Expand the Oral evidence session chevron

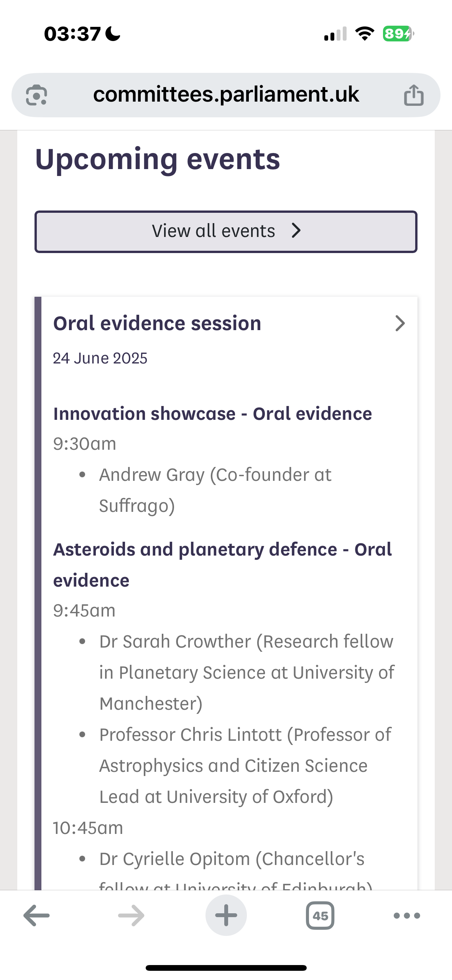click(x=400, y=323)
